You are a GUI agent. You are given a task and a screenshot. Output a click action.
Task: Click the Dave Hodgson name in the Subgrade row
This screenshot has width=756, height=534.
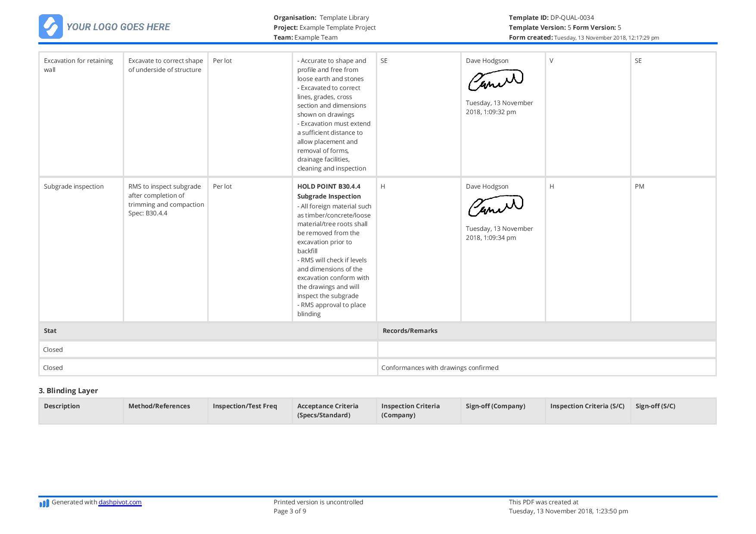pyautogui.click(x=487, y=186)
